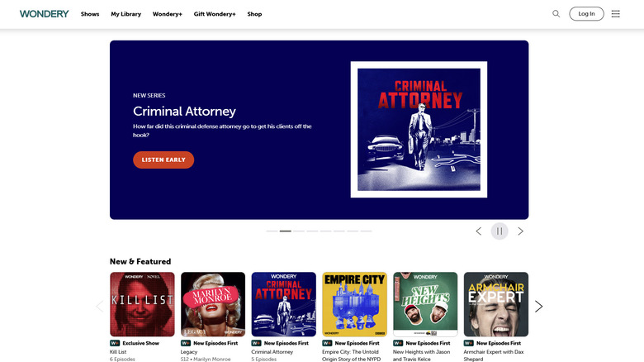Viewport: 644px width, 362px height.
Task: Click the 'New & Featured' section heading
Action: pyautogui.click(x=140, y=261)
